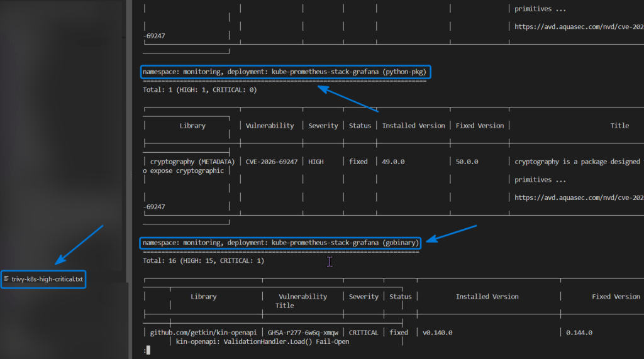Open the avd.aquasec.com link in the cryptography CVE-2026-69247 row
This screenshot has height=359, width=644.
click(x=579, y=198)
